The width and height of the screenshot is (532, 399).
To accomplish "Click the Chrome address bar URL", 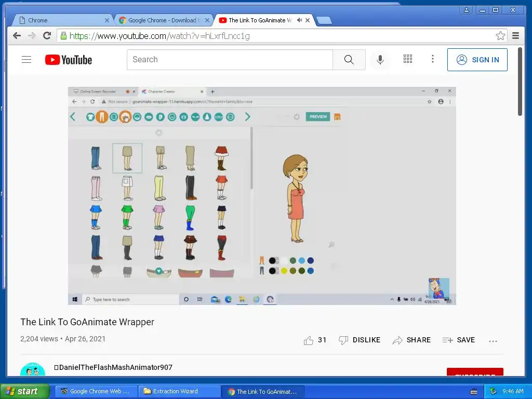I will 159,36.
